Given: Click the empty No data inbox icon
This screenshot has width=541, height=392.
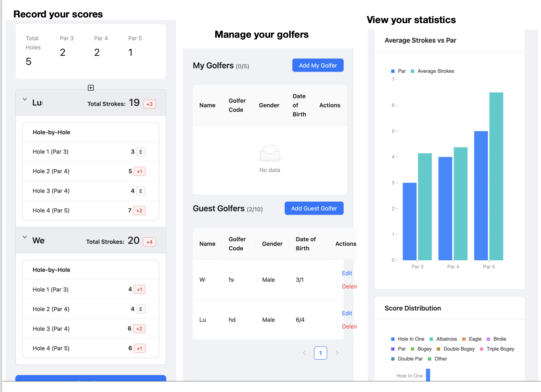Looking at the screenshot, I should 269,154.
